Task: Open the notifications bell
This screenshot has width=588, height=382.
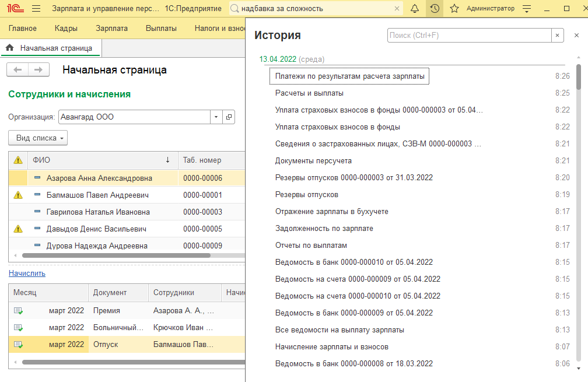Action: click(x=415, y=9)
